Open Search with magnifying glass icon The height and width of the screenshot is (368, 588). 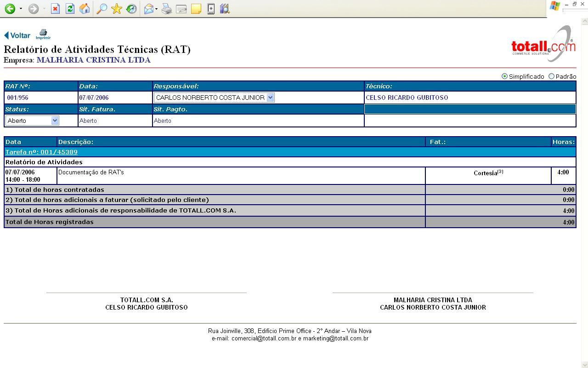pos(102,9)
